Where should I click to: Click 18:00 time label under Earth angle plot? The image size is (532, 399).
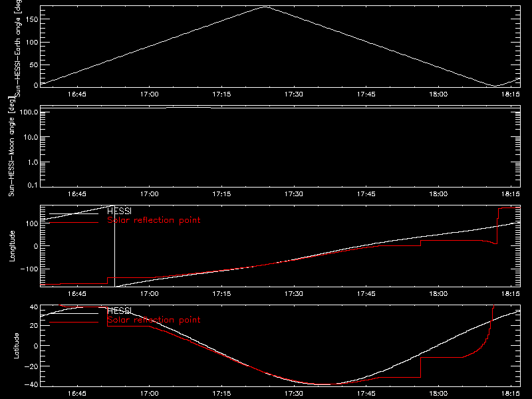[x=438, y=94]
